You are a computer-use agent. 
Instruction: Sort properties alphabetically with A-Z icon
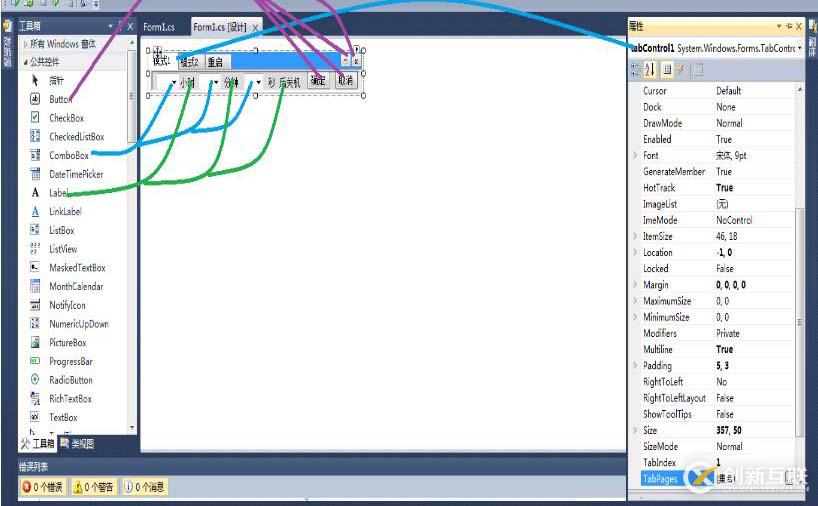(649, 69)
